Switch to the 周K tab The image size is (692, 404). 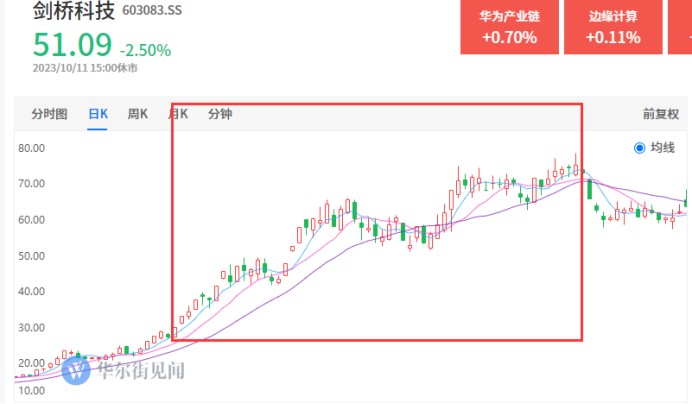(x=137, y=114)
